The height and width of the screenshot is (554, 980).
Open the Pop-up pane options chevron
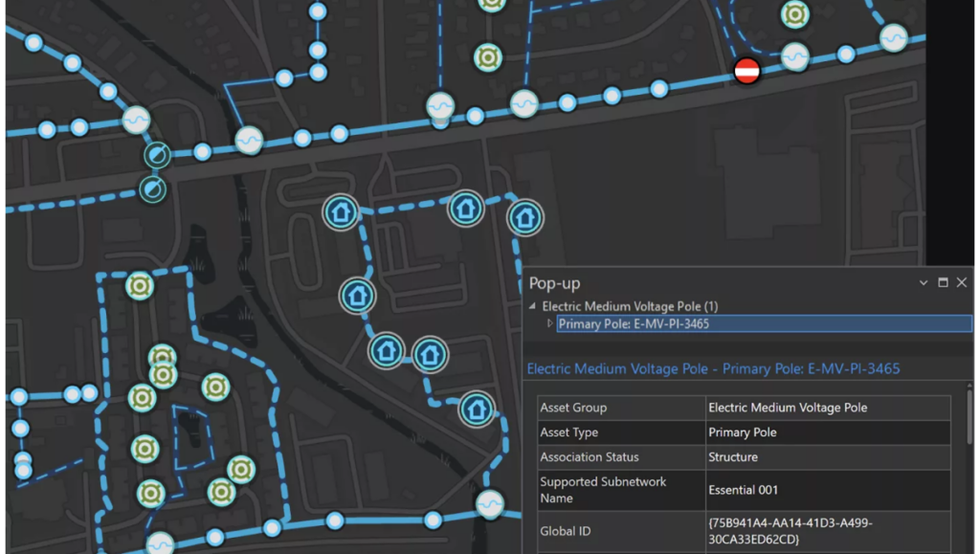924,283
